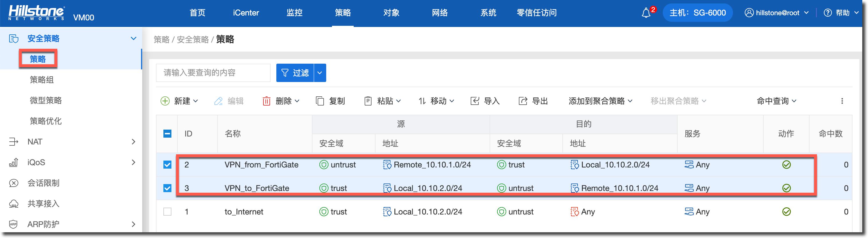Image resolution: width=868 pixels, height=238 pixels.
Task: Click the Remote_10.10.1.0/24 source address in row 2
Action: click(x=432, y=165)
